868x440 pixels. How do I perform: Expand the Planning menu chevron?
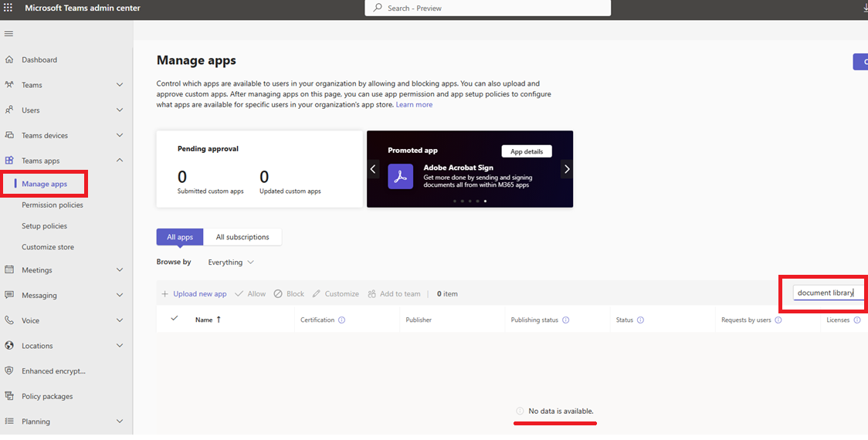(120, 421)
